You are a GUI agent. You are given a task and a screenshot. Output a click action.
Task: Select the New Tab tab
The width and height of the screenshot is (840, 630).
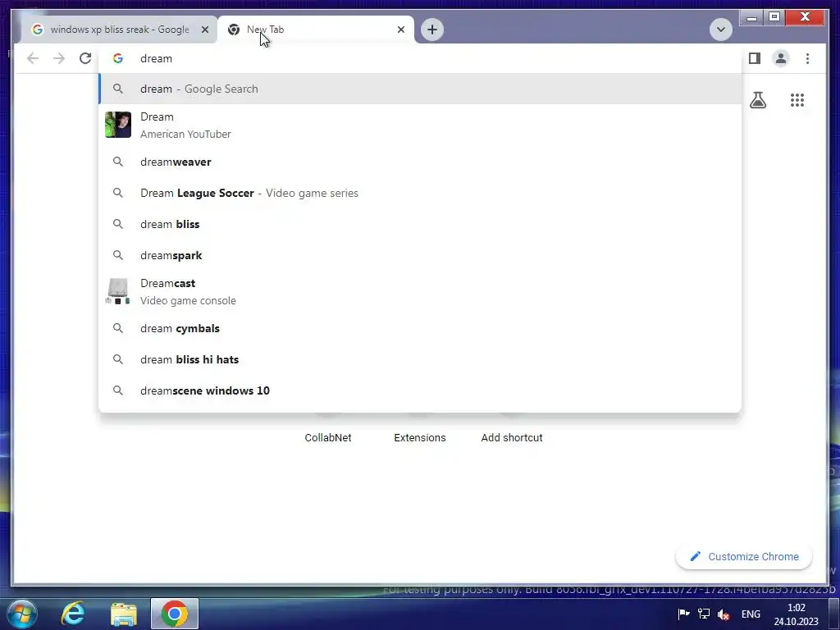point(316,30)
